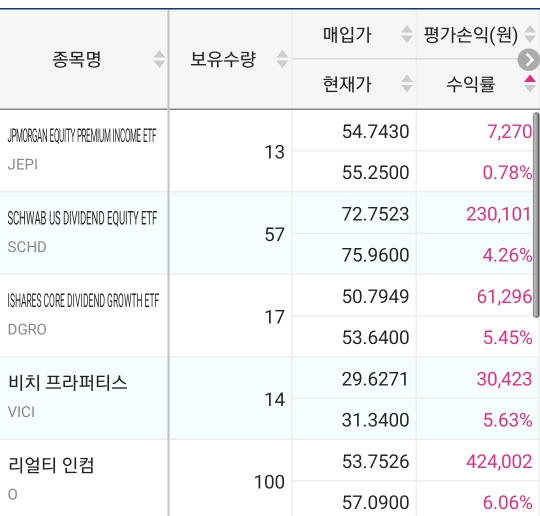Click return rate 4.26%

507,255
